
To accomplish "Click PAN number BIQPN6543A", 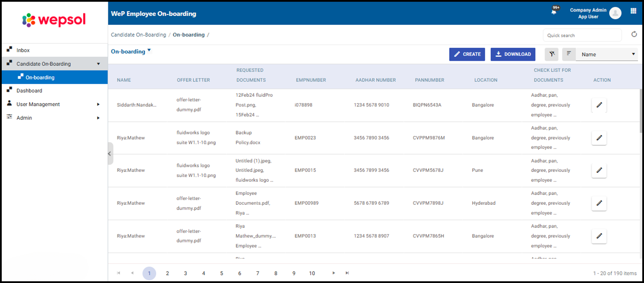I will (x=427, y=105).
